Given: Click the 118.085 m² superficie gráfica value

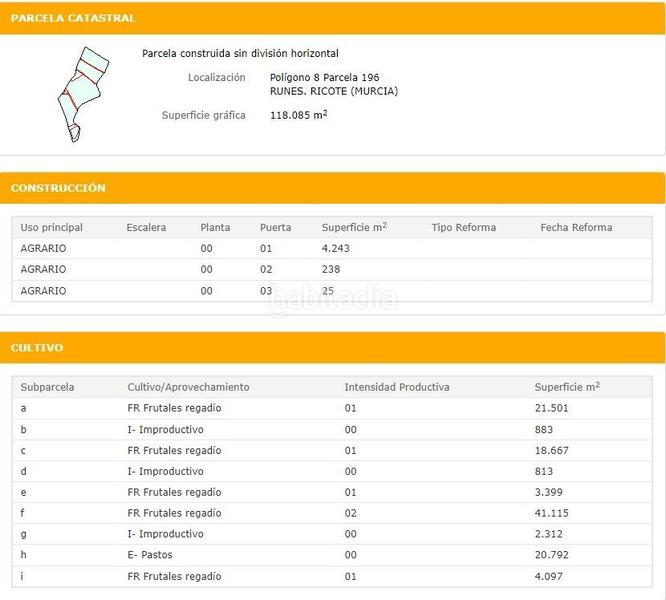Looking at the screenshot, I should (x=298, y=115).
